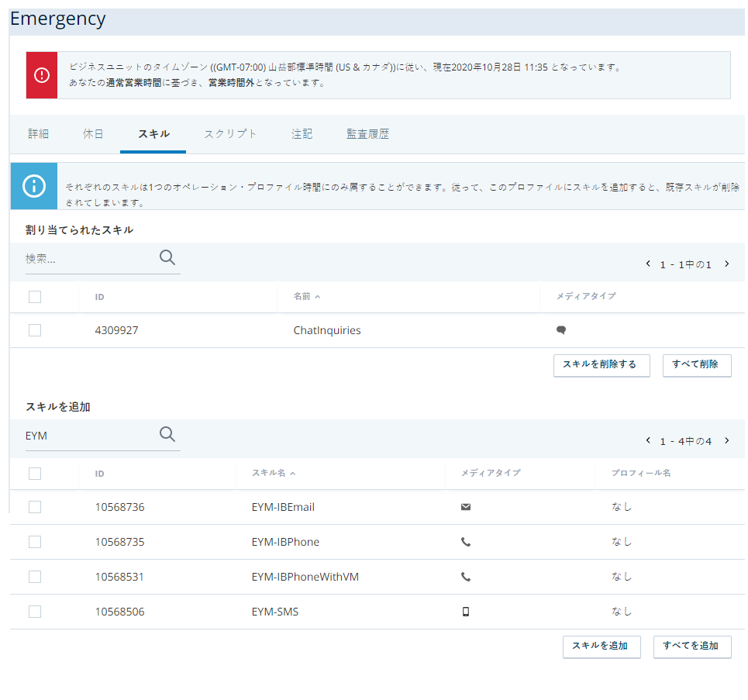The width and height of the screenshot is (748, 700).
Task: Switch to the スクリプト tab
Action: click(x=230, y=134)
